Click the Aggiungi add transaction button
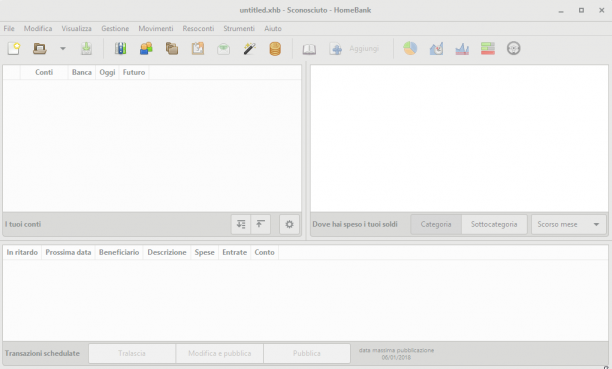Image resolution: width=612 pixels, height=369 pixels. 354,49
